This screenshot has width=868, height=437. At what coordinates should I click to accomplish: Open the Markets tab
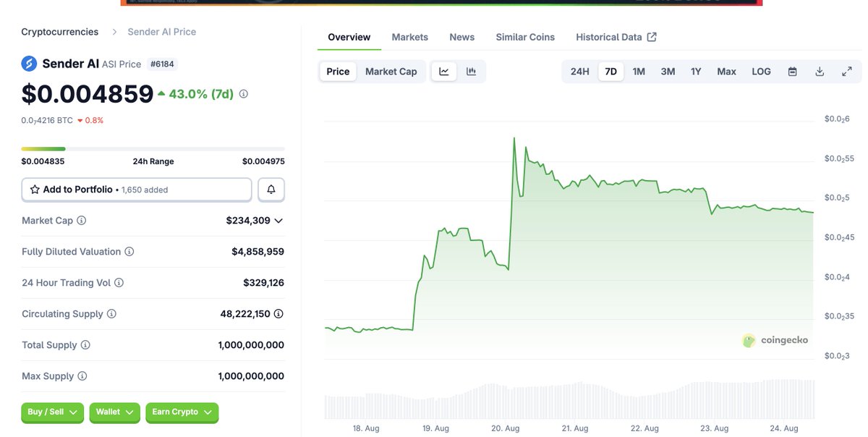(410, 37)
